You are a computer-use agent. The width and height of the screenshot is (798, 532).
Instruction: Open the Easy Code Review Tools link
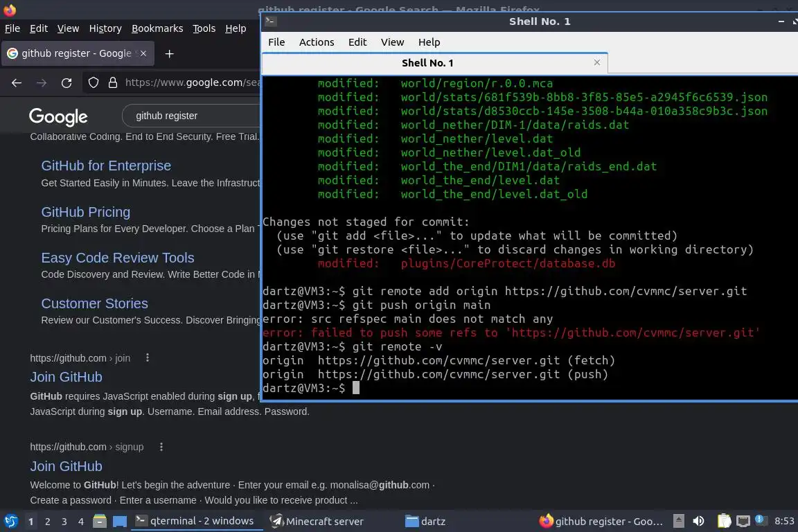click(118, 258)
